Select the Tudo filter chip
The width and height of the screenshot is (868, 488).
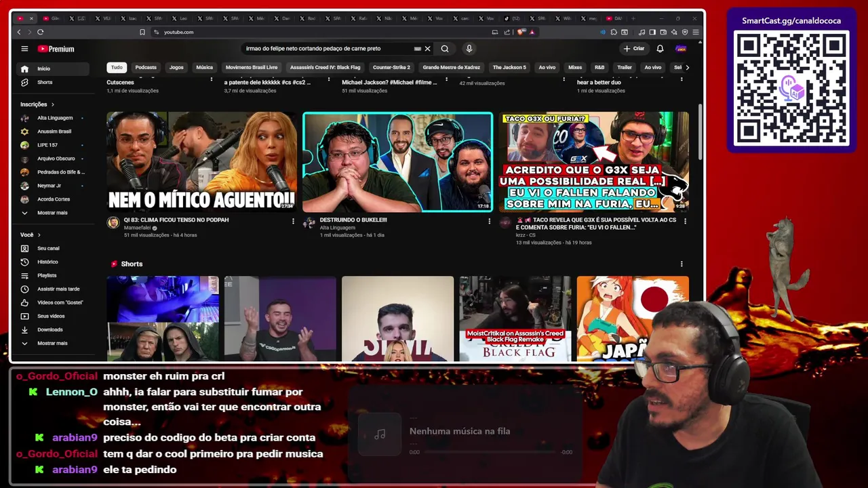117,67
